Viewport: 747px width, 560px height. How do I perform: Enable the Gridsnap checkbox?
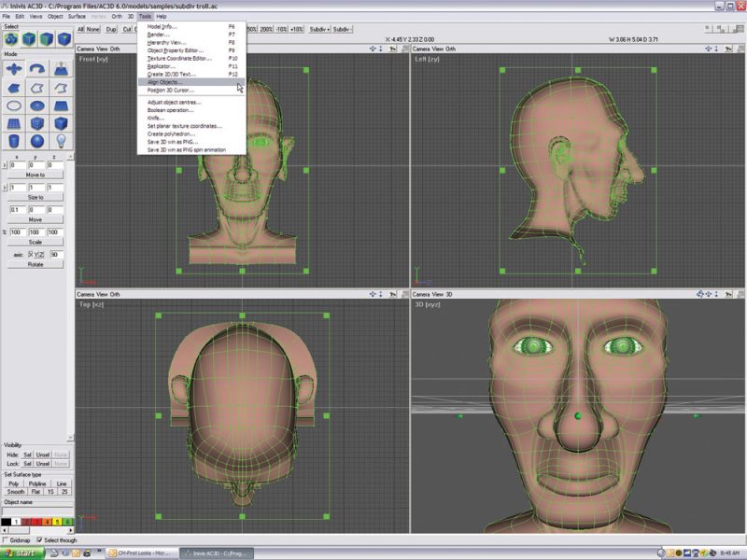click(x=7, y=540)
